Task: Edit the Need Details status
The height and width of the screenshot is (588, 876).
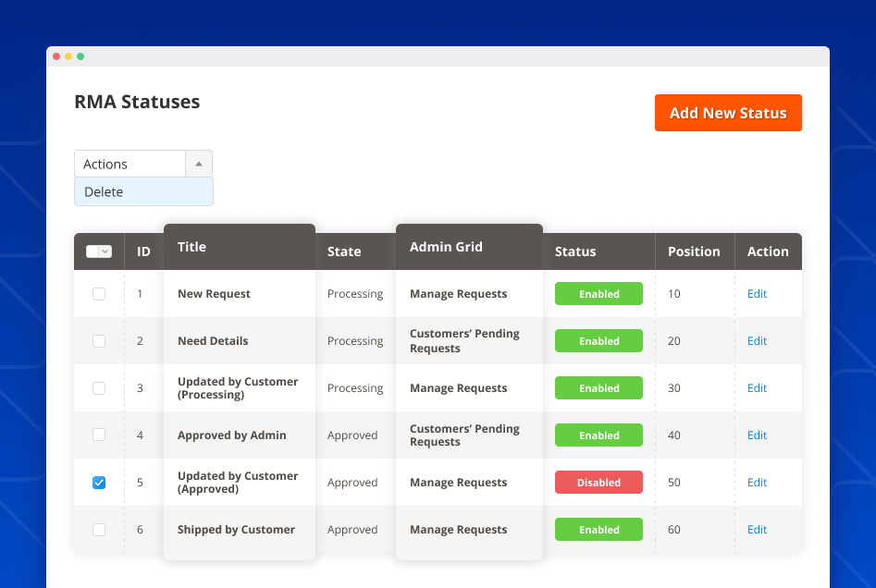Action: [x=757, y=340]
